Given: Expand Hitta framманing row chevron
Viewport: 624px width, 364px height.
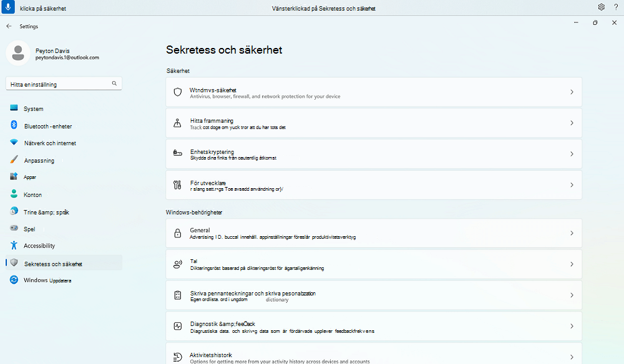Looking at the screenshot, I should [572, 123].
